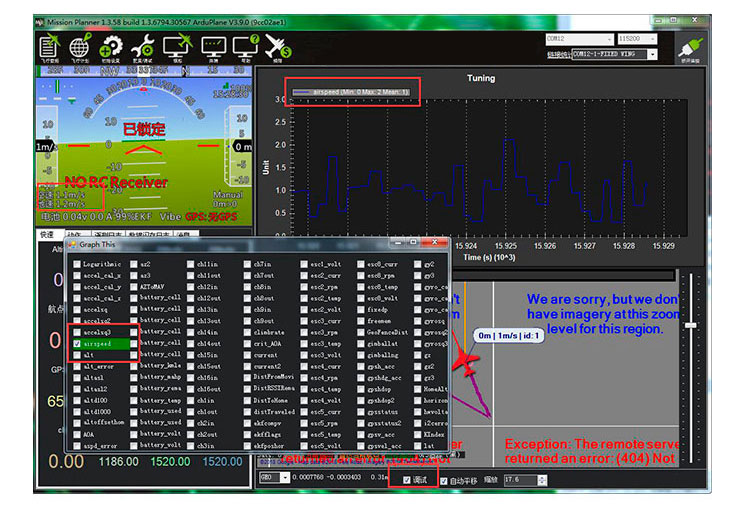The width and height of the screenshot is (750, 509).
Task: Click the map zoom value stepper
Action: (x=540, y=480)
